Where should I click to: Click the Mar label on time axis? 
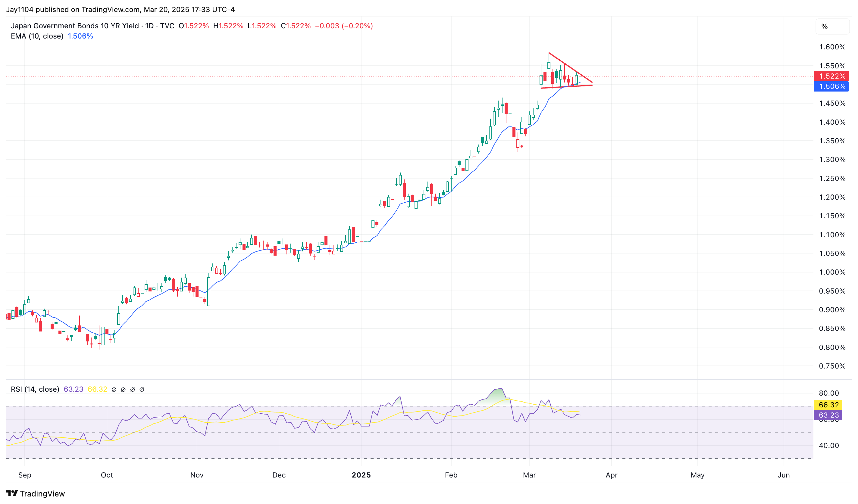[x=529, y=475]
